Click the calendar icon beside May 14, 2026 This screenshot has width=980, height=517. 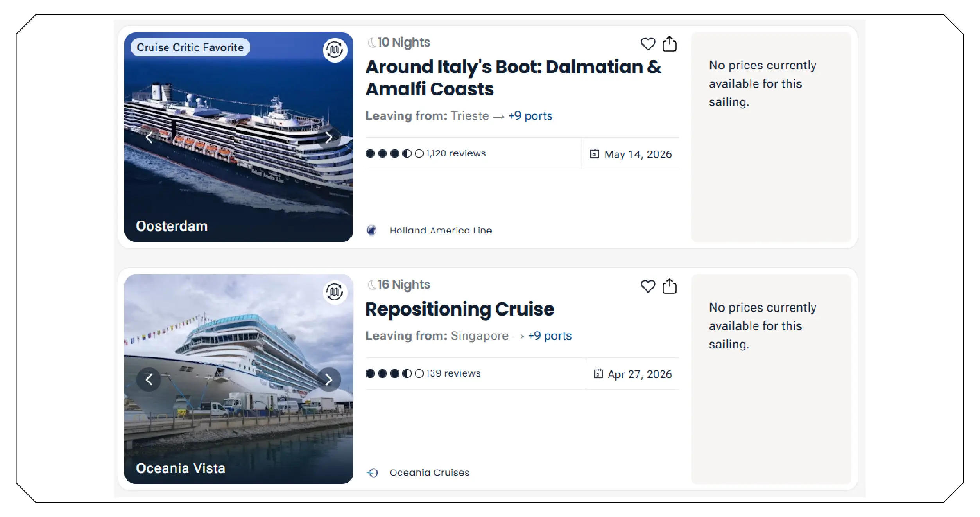tap(595, 154)
